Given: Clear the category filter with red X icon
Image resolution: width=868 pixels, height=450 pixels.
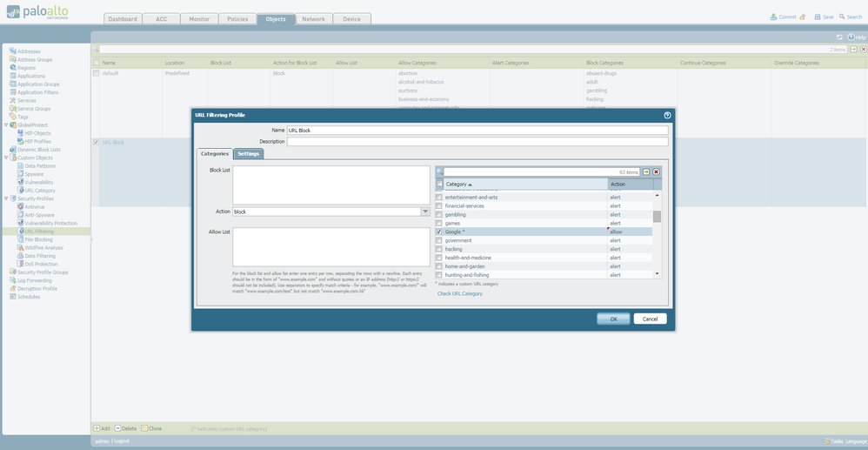Looking at the screenshot, I should (x=656, y=172).
